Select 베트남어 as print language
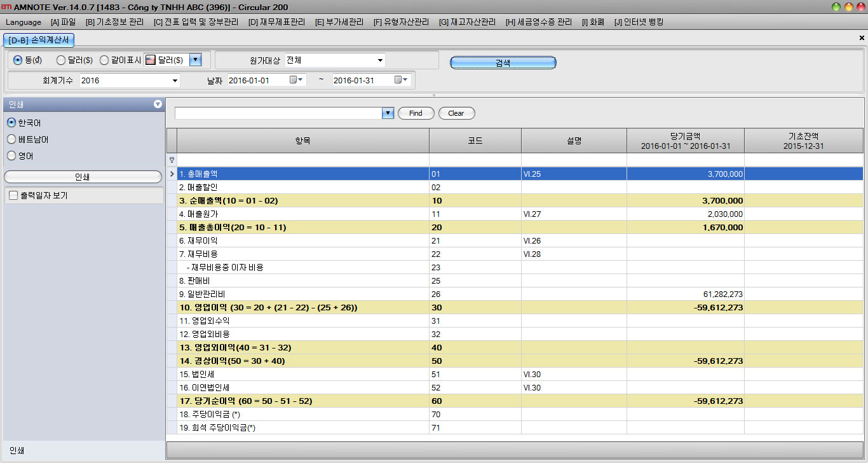The width and height of the screenshot is (868, 463). coord(11,139)
